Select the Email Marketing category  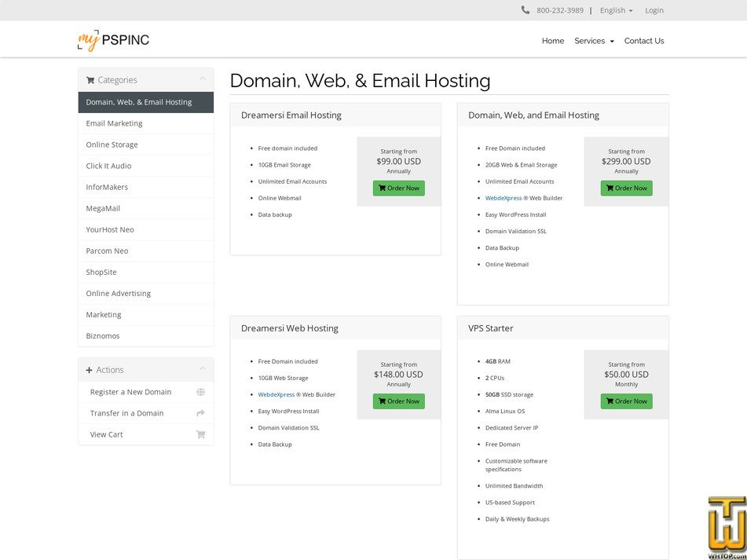coord(146,123)
